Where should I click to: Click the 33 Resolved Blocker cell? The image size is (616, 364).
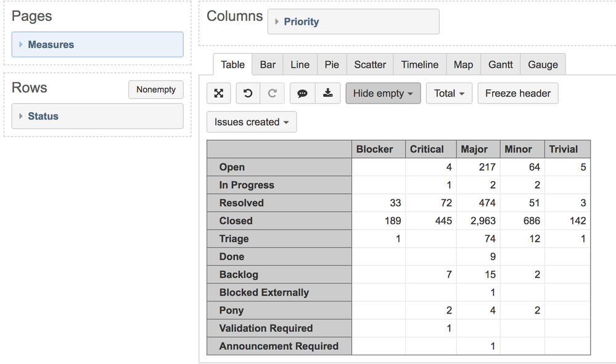click(379, 203)
